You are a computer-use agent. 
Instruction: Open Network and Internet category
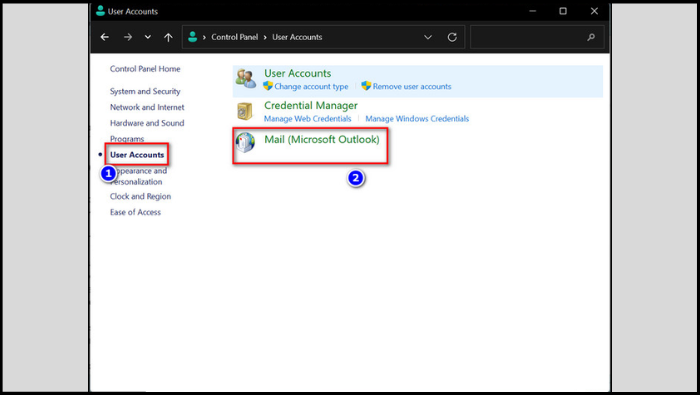coord(147,107)
